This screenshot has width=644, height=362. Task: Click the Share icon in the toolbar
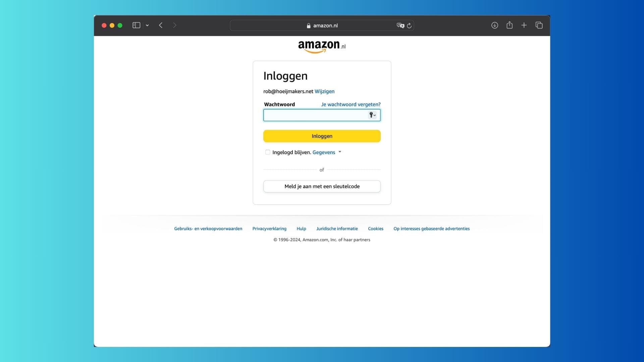(x=509, y=25)
